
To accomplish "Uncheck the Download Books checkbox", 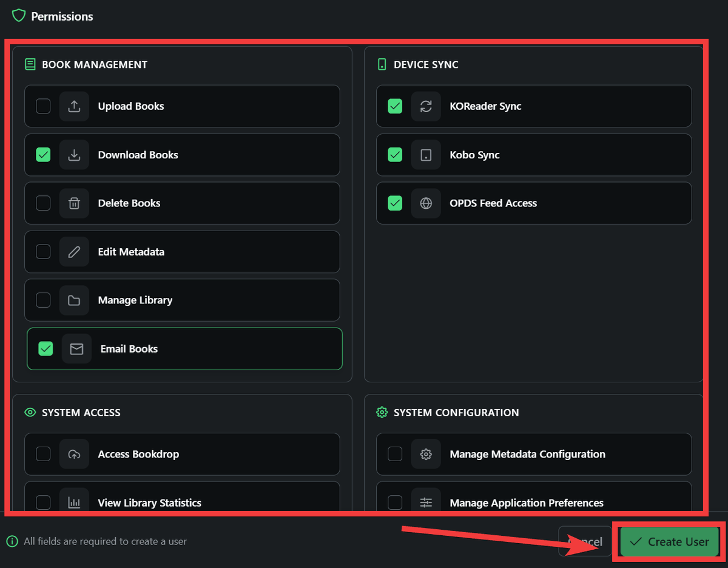I will point(43,155).
